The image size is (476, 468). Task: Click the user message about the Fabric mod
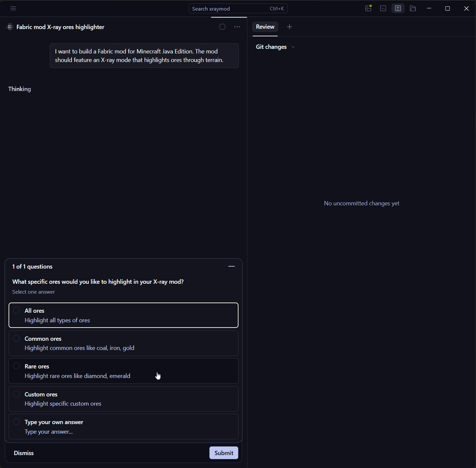pos(144,56)
